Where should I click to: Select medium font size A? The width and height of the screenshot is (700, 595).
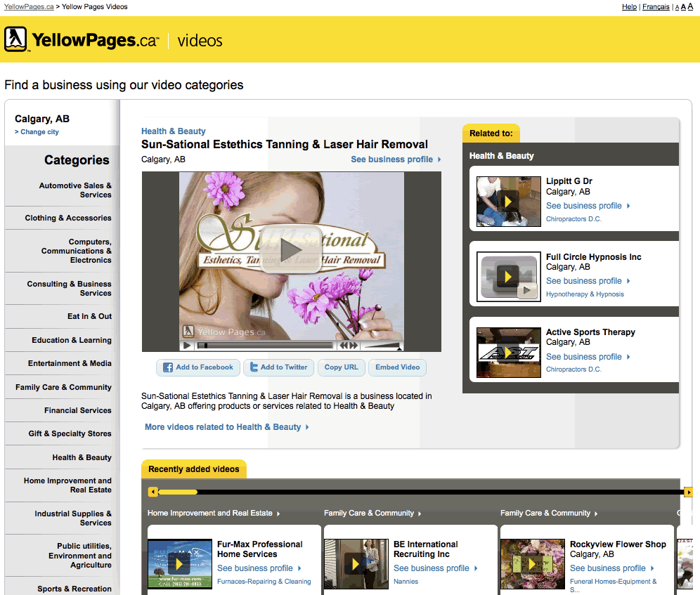(683, 7)
